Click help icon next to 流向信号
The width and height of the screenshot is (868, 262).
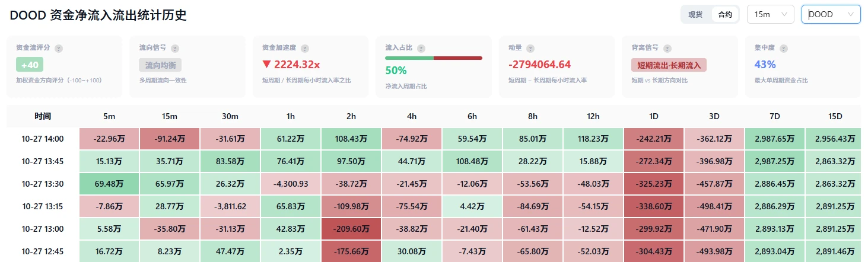point(175,48)
